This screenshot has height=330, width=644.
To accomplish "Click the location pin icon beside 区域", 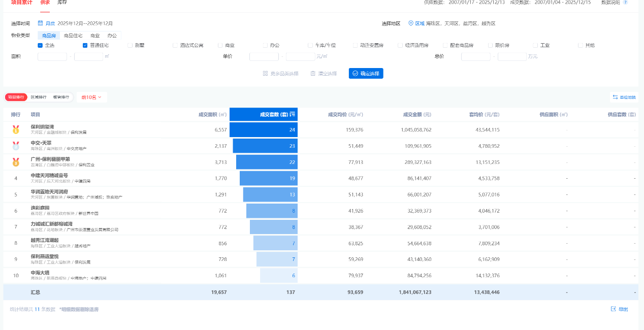I will [410, 23].
